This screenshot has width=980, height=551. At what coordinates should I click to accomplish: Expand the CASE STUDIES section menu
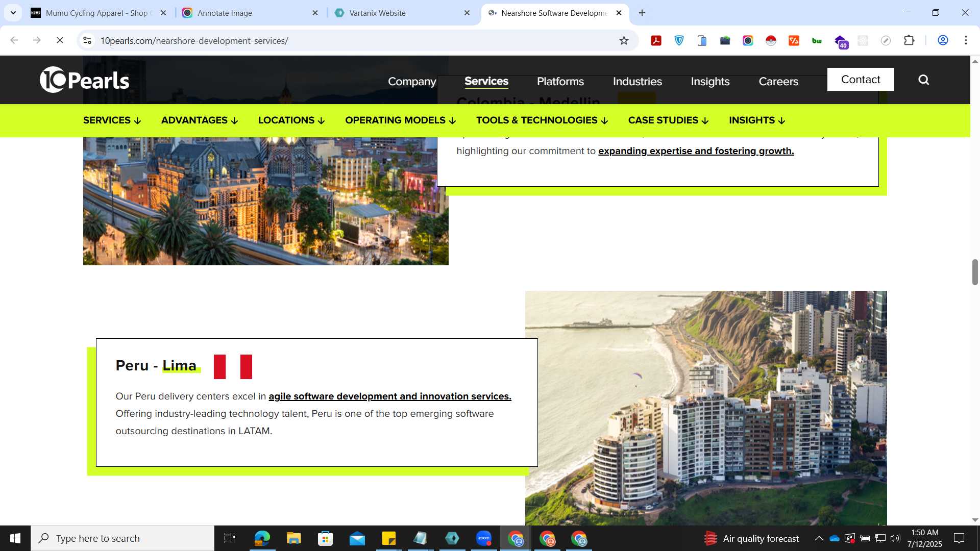coord(668,120)
